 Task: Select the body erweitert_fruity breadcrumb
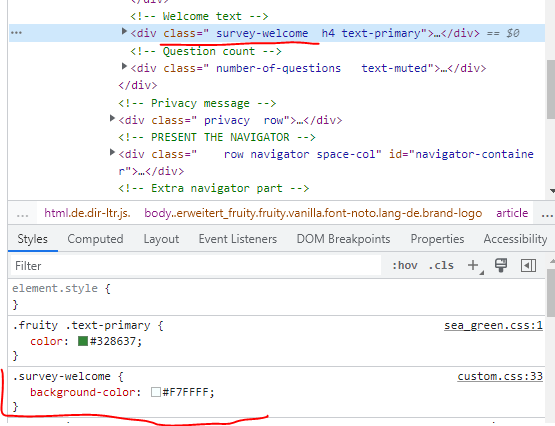313,213
